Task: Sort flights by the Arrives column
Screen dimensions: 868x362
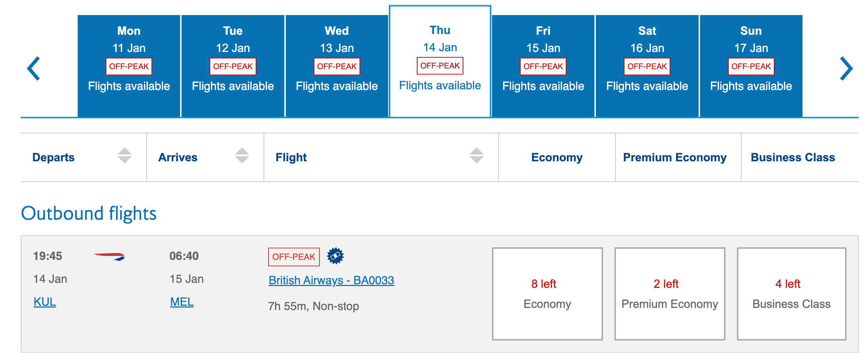Action: tap(242, 156)
